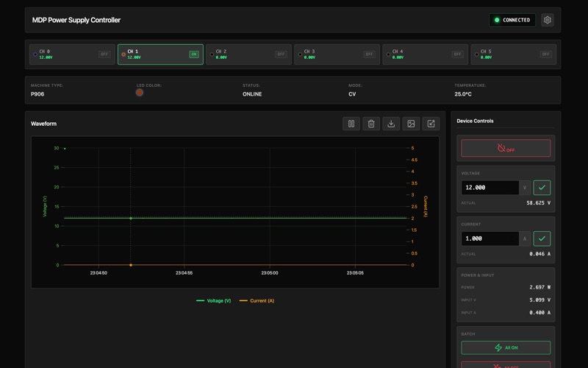Select the CH 0 channel card
This screenshot has height=368, width=588.
[72, 54]
